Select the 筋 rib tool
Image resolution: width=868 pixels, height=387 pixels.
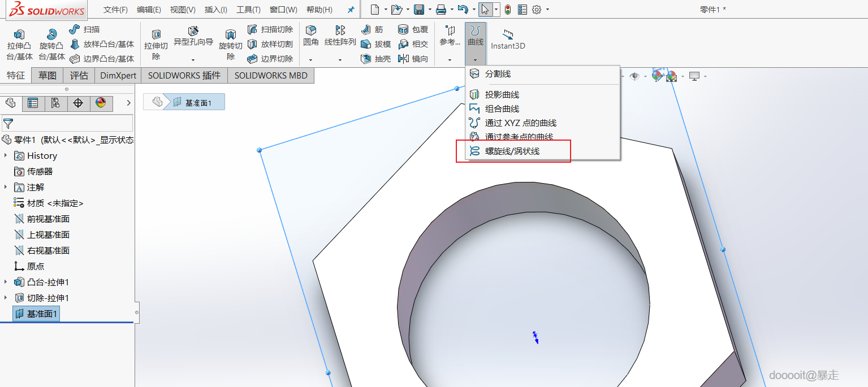372,29
